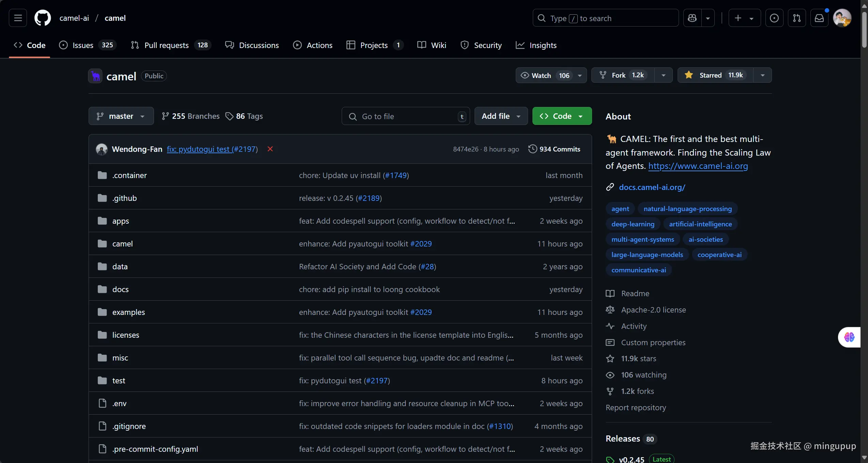This screenshot has width=868, height=463.
Task: Switch to the Pull requests tab
Action: (x=166, y=45)
